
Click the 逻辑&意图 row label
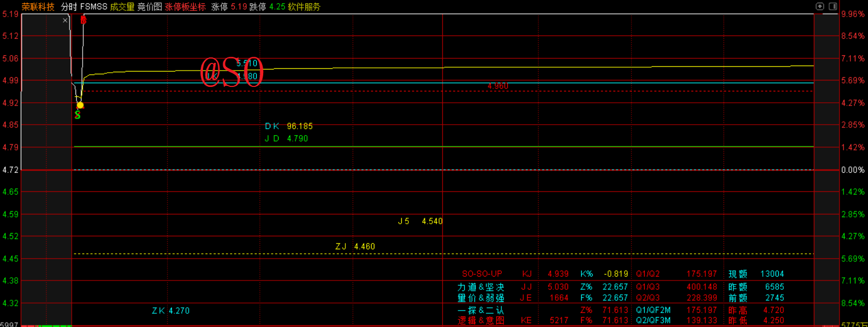[x=481, y=320]
